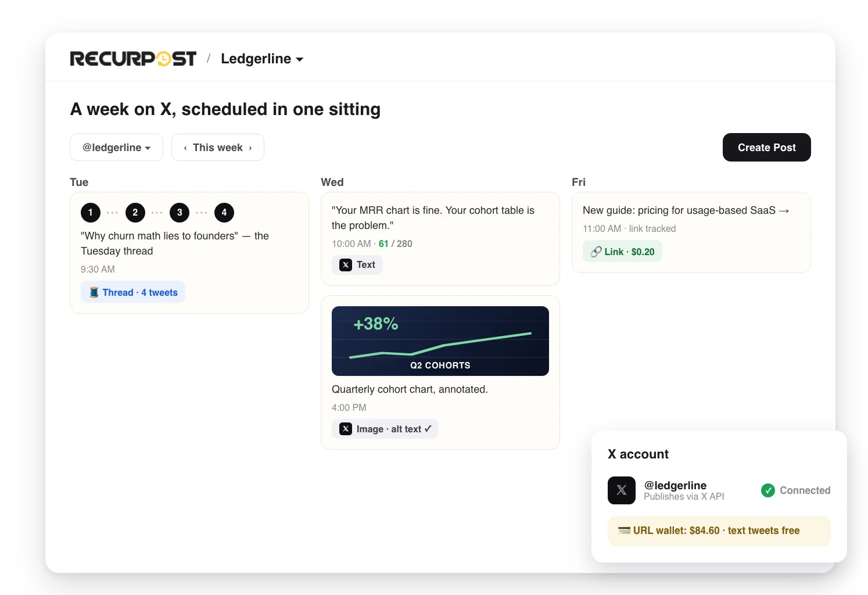Image resolution: width=868 pixels, height=595 pixels.
Task: Click the 11:00 AM · link tracked label
Action: pyautogui.click(x=629, y=228)
